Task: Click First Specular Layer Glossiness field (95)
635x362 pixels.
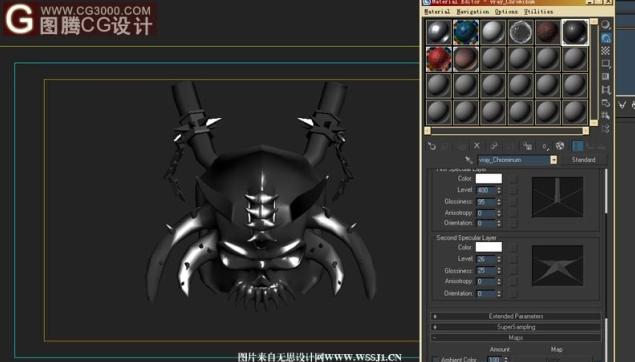Action: pos(486,201)
